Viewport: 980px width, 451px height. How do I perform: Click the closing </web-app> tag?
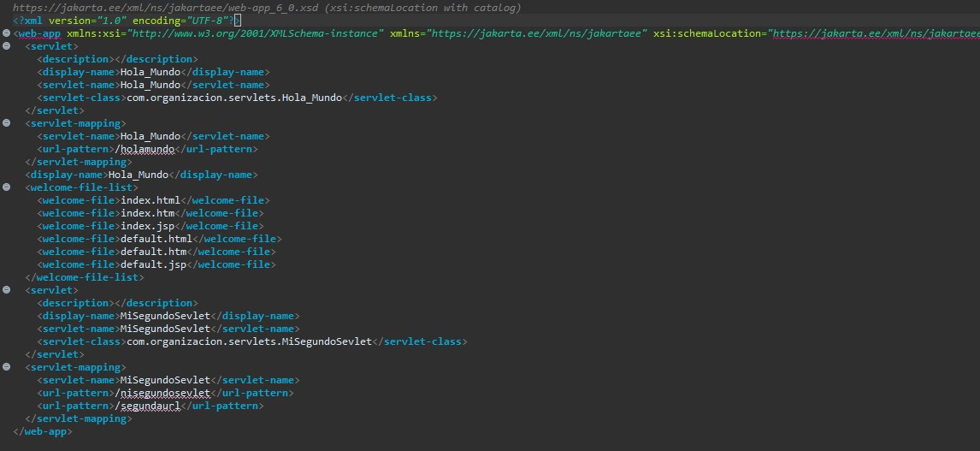[x=43, y=431]
